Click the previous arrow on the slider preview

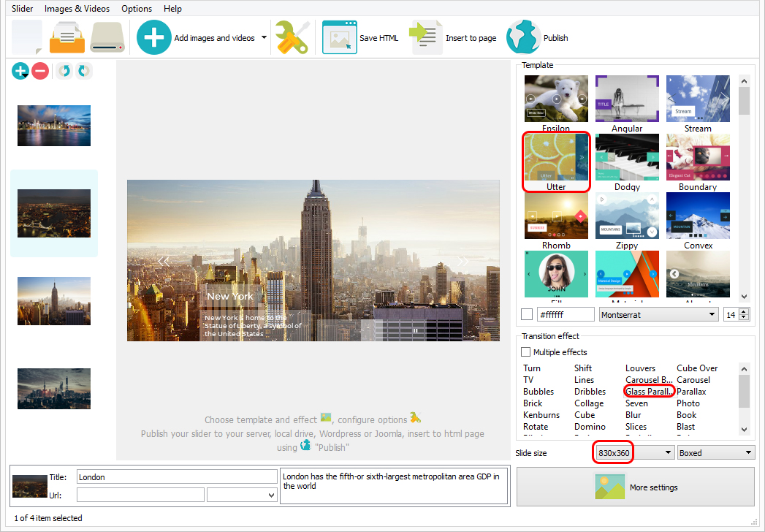tap(164, 262)
